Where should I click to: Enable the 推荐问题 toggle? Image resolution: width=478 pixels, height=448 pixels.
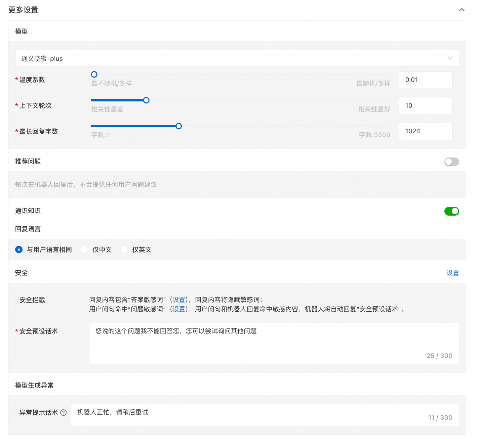(x=451, y=162)
